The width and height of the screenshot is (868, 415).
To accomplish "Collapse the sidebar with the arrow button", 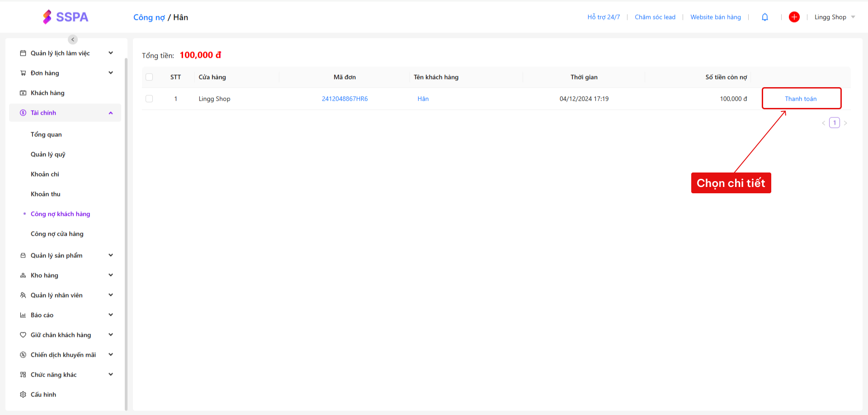I will click(73, 39).
